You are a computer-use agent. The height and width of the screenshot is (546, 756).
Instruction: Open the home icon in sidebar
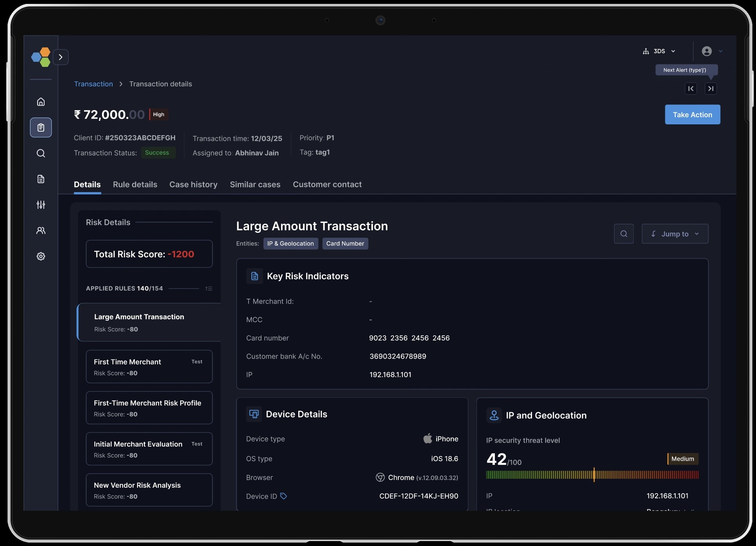pos(41,102)
